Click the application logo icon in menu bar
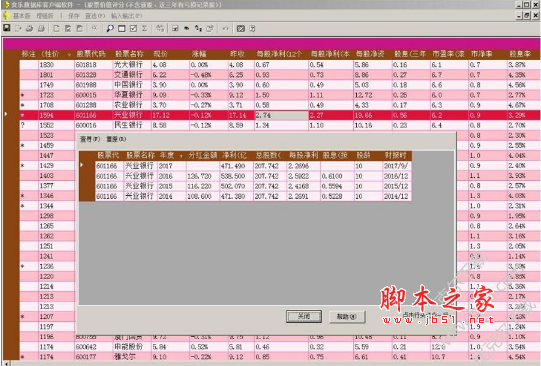The height and width of the screenshot is (366, 541). point(6,16)
